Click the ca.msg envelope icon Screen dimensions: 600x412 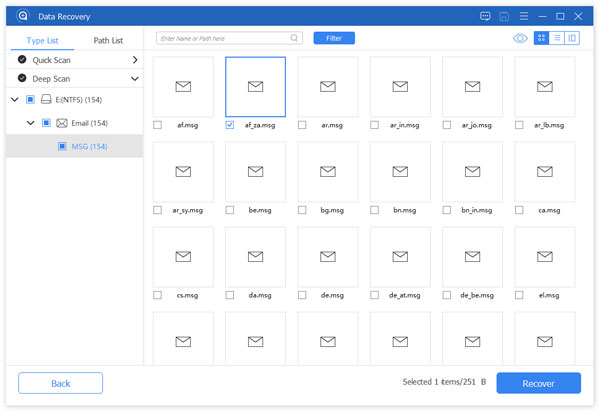coord(545,172)
